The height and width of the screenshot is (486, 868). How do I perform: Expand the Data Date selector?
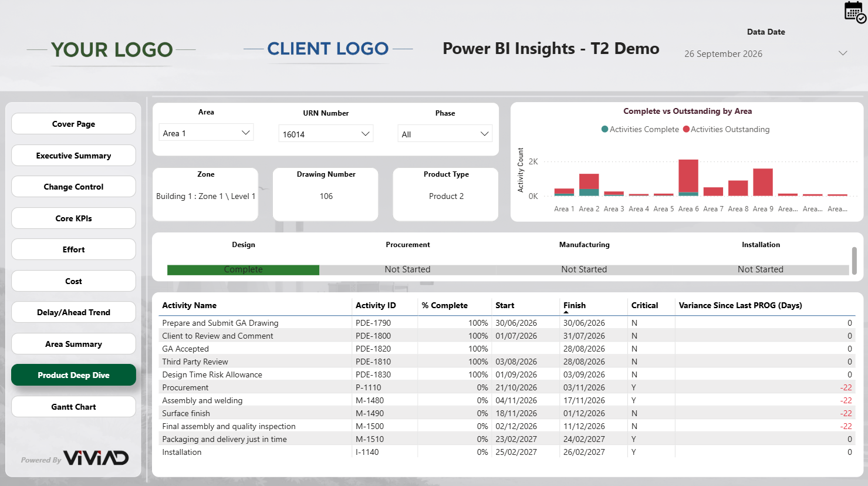tap(842, 53)
